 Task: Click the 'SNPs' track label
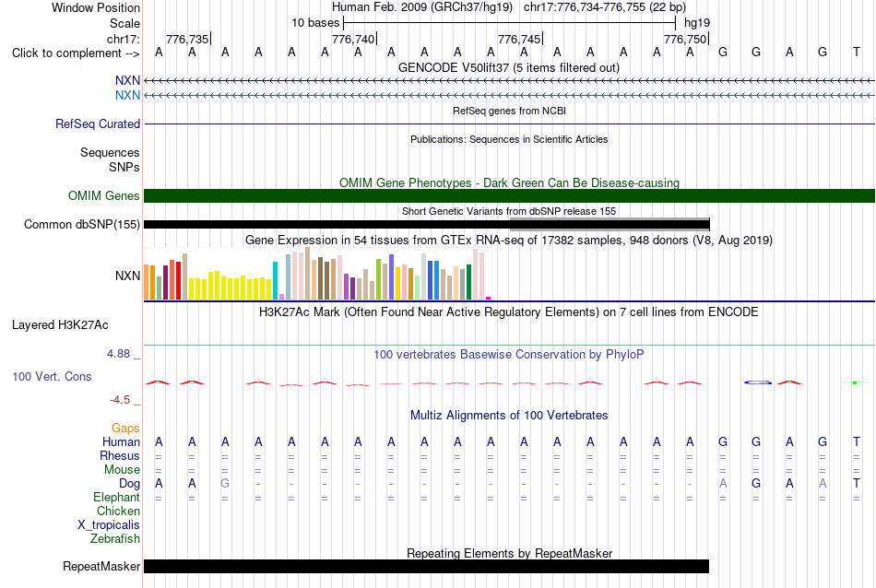pos(124,167)
